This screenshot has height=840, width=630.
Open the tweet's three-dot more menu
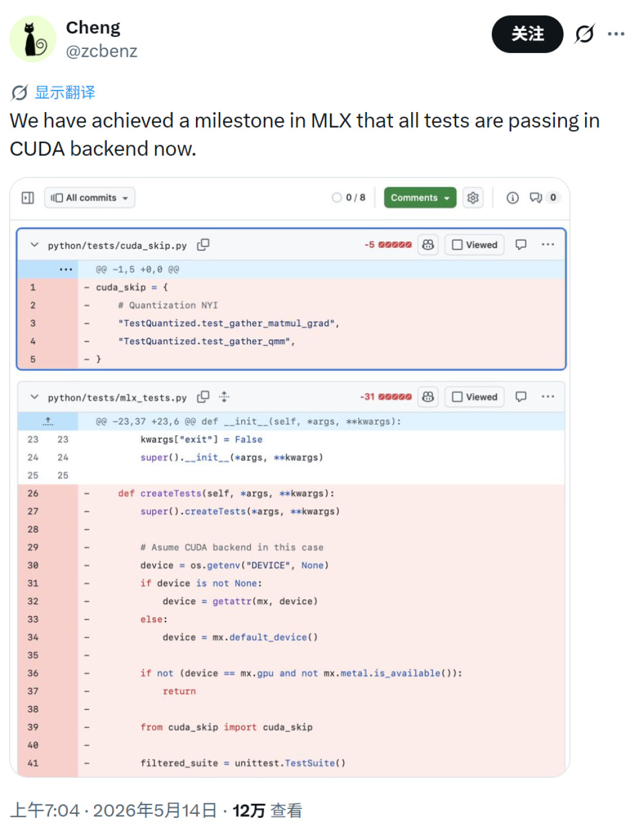616,34
